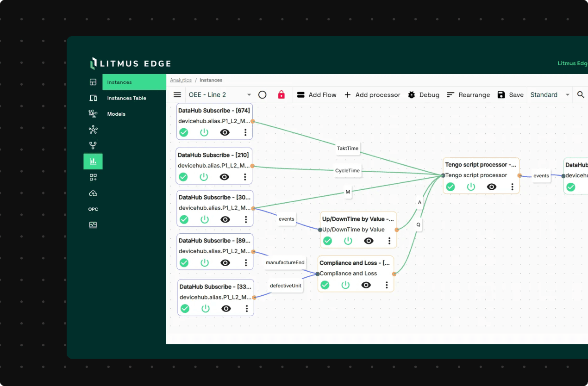Image resolution: width=588 pixels, height=386 pixels.
Task: Click the Debug button
Action: (x=424, y=95)
